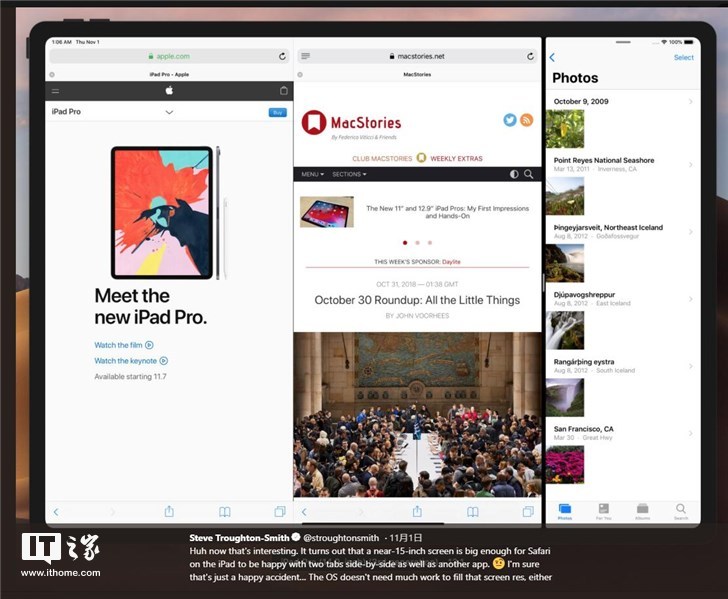
Task: Show tabs overview in left Safari pane
Action: 280,511
